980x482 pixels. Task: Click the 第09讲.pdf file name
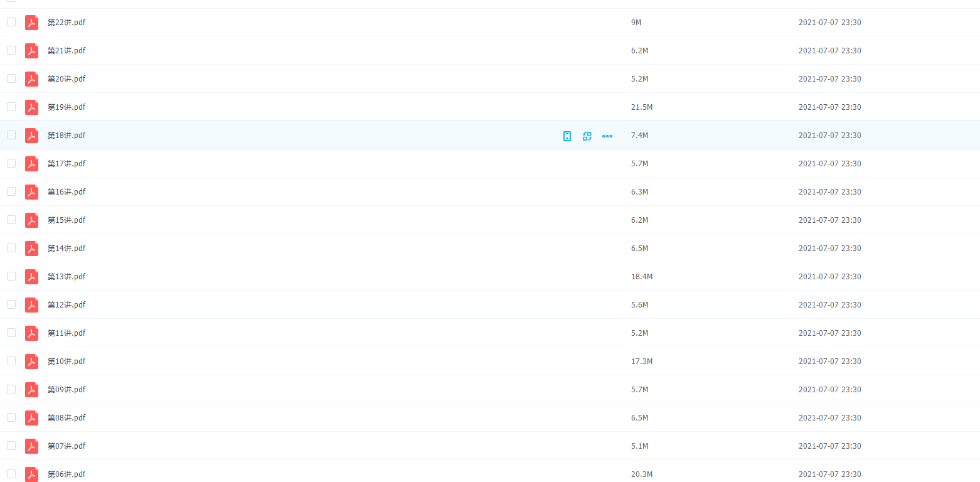[67, 390]
